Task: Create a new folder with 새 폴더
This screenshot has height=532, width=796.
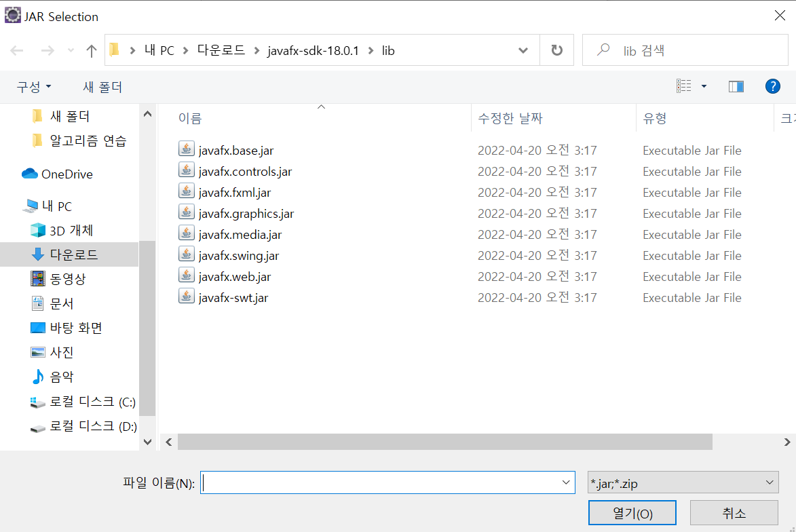Action: pos(102,87)
